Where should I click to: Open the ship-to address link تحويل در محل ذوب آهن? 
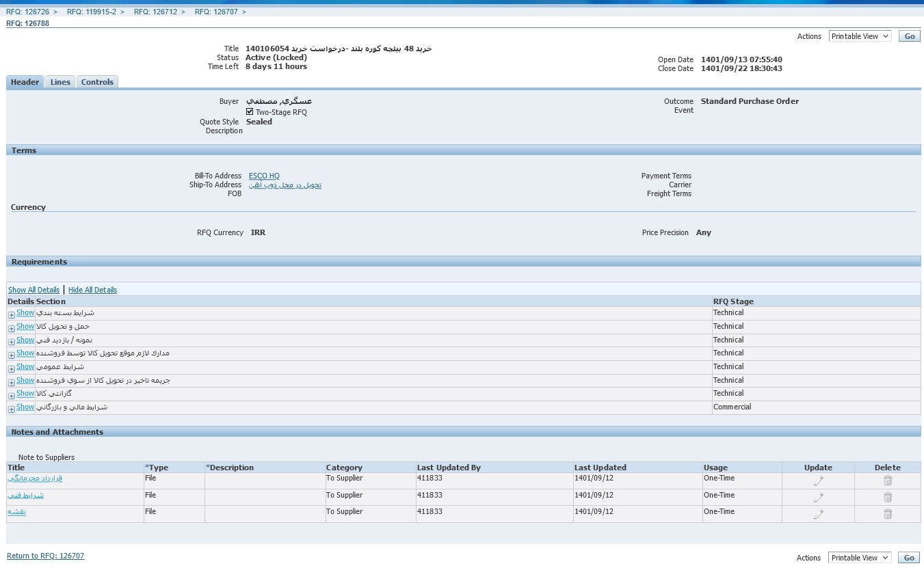(285, 185)
